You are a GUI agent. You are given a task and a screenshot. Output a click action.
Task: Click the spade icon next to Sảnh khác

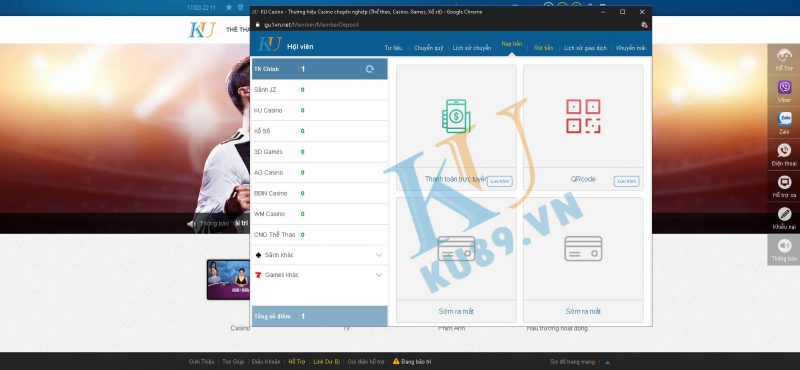pos(258,255)
